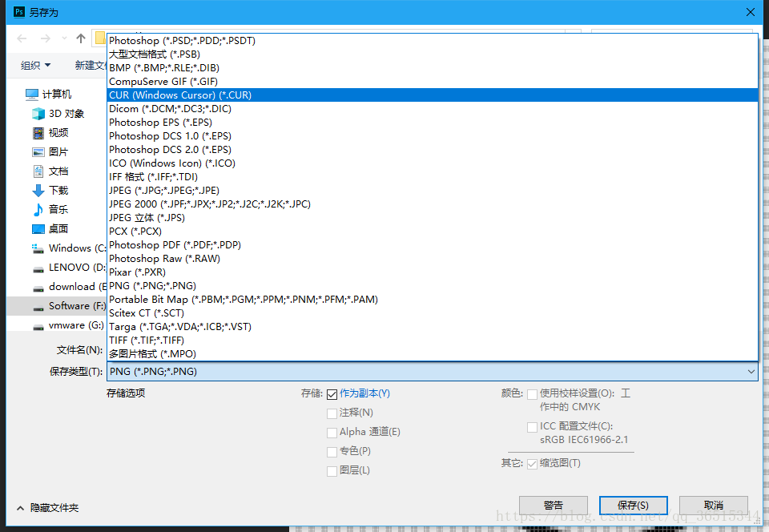Open the 组织 organize dropdown
The height and width of the screenshot is (532, 769).
coord(35,65)
